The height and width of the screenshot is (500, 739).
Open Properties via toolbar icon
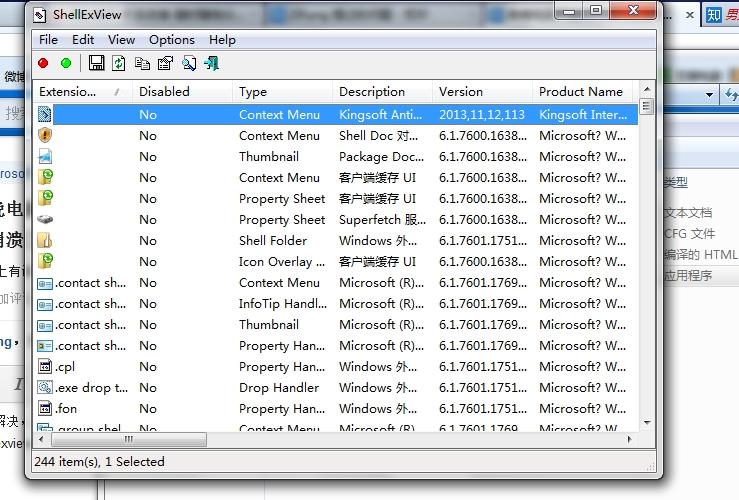pos(165,63)
